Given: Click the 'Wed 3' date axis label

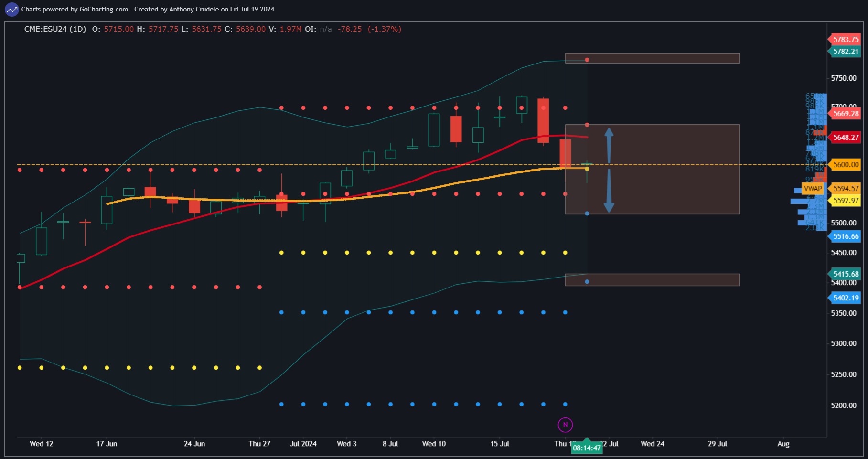Looking at the screenshot, I should [x=347, y=443].
